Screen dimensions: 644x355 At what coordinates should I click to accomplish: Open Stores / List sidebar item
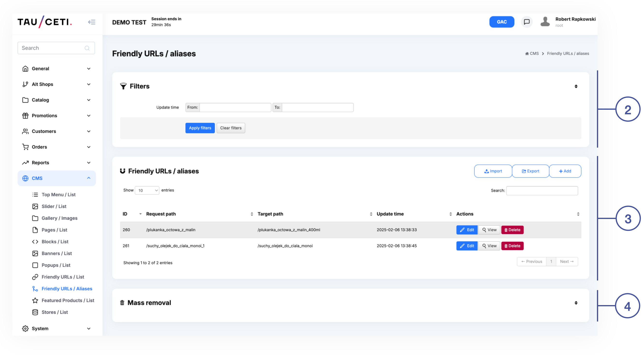pos(55,312)
